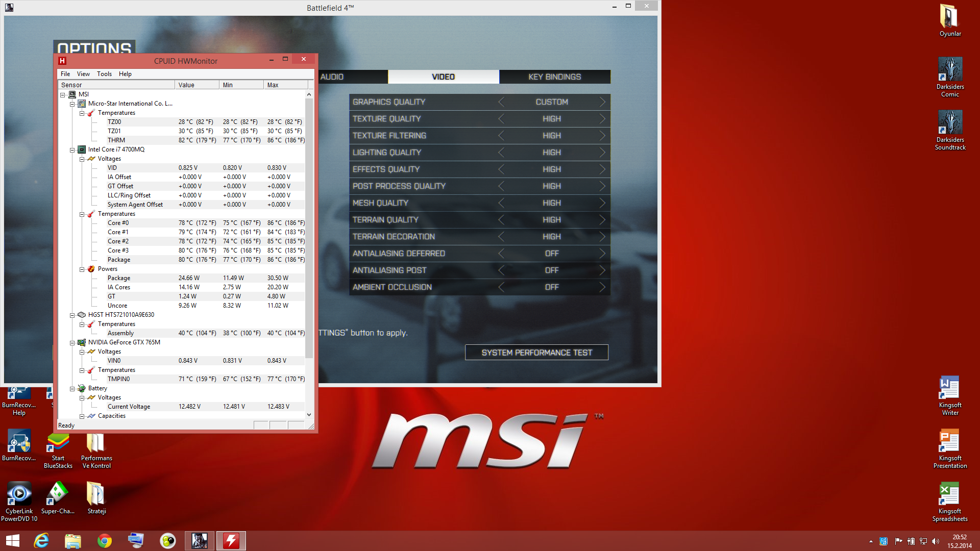Open CyberLink PowerDVD 10 shortcut
The width and height of the screenshot is (980, 551).
click(19, 502)
